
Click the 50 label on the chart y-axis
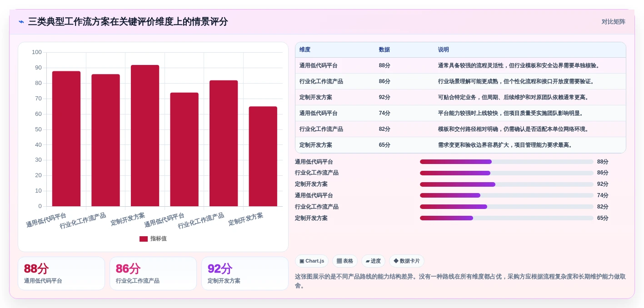pyautogui.click(x=38, y=129)
